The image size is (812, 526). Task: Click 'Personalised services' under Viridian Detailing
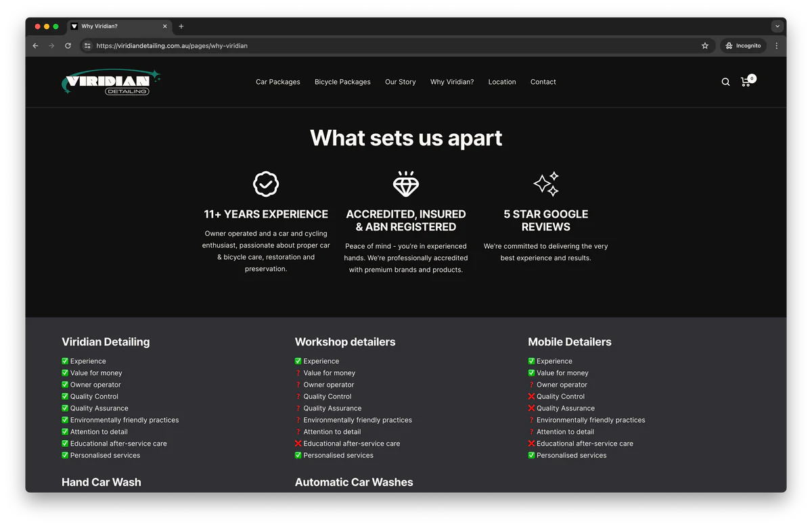106,456
